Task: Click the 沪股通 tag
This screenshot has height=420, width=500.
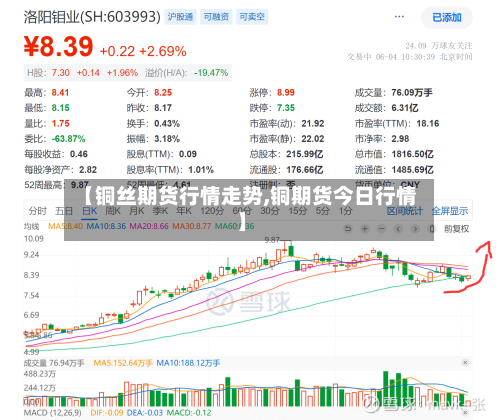Action: click(180, 17)
